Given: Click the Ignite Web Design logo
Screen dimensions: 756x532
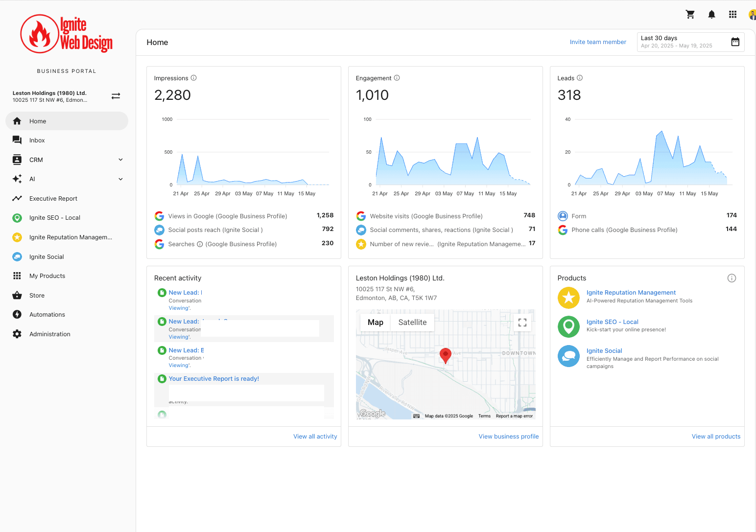Looking at the screenshot, I should [67, 34].
